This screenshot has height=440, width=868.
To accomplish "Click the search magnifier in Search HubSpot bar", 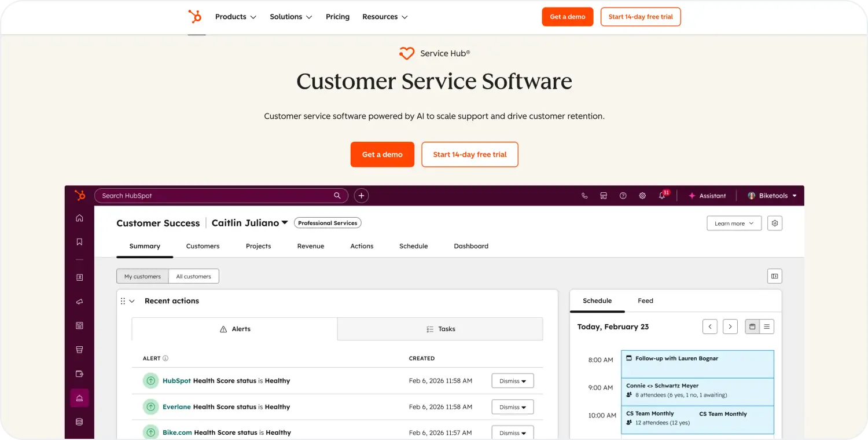I will (337, 196).
